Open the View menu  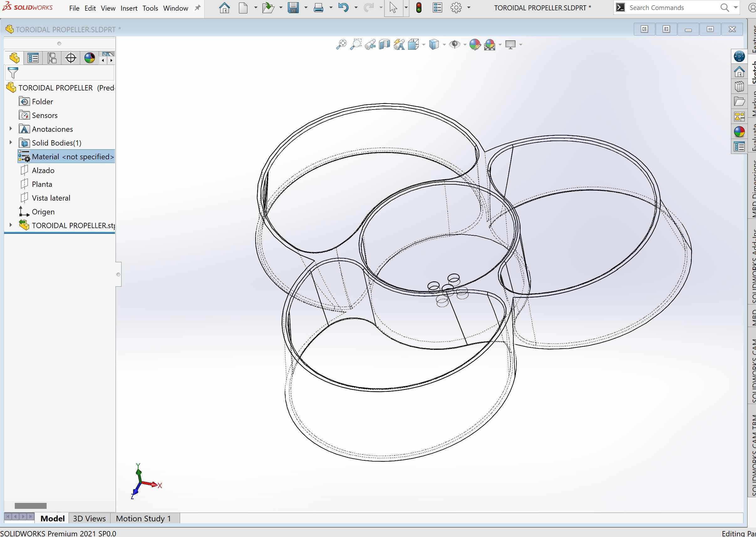[108, 8]
